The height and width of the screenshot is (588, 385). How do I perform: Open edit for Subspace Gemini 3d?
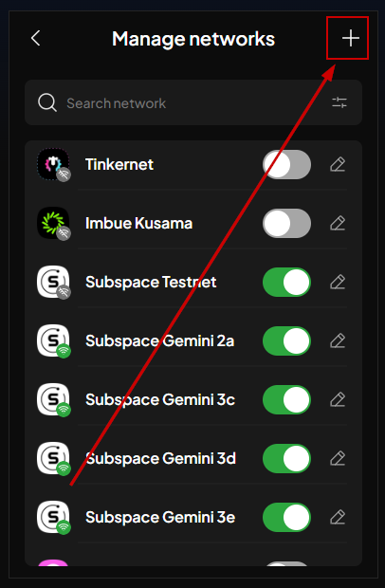click(338, 458)
